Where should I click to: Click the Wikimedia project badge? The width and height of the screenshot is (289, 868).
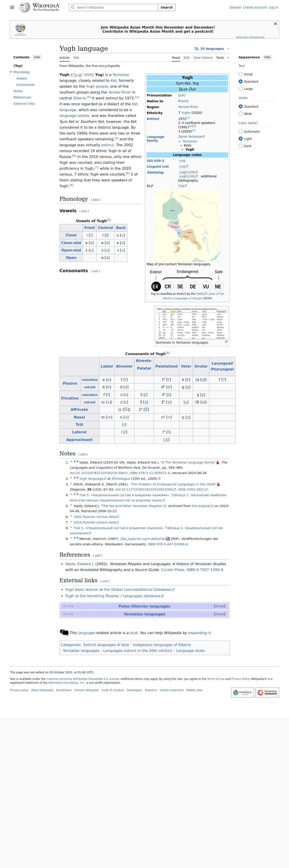pyautogui.click(x=242, y=692)
